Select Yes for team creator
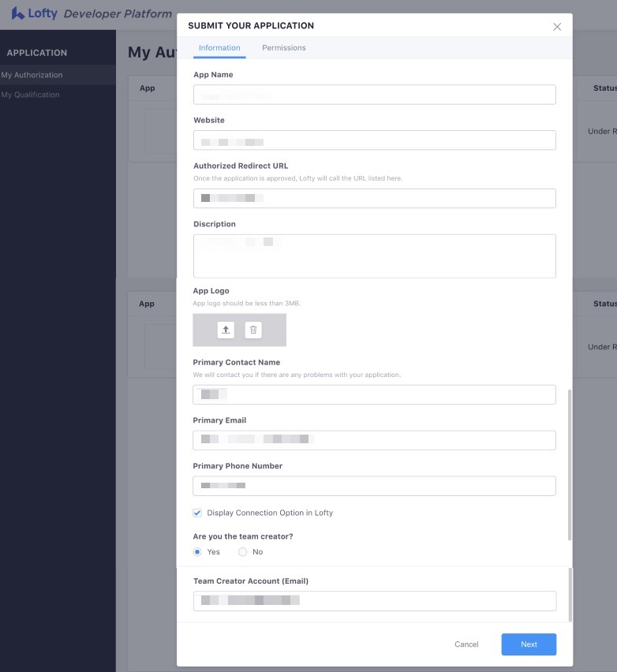The width and height of the screenshot is (617, 672). (x=198, y=552)
